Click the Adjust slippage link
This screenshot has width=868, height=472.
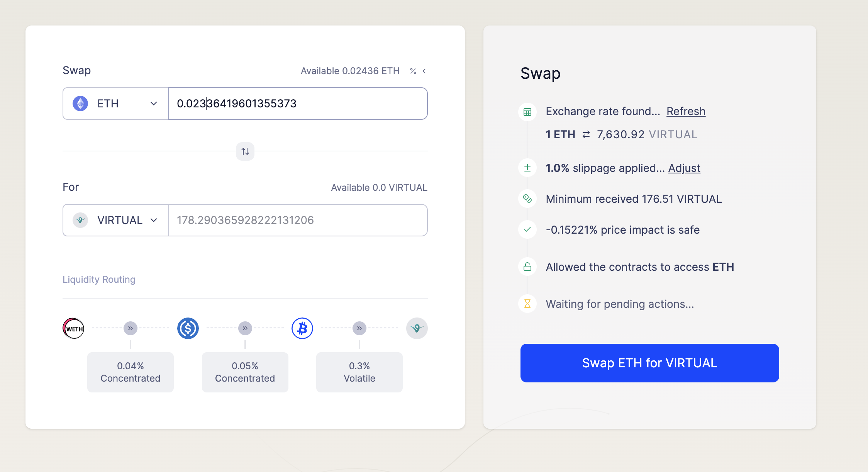click(x=684, y=168)
